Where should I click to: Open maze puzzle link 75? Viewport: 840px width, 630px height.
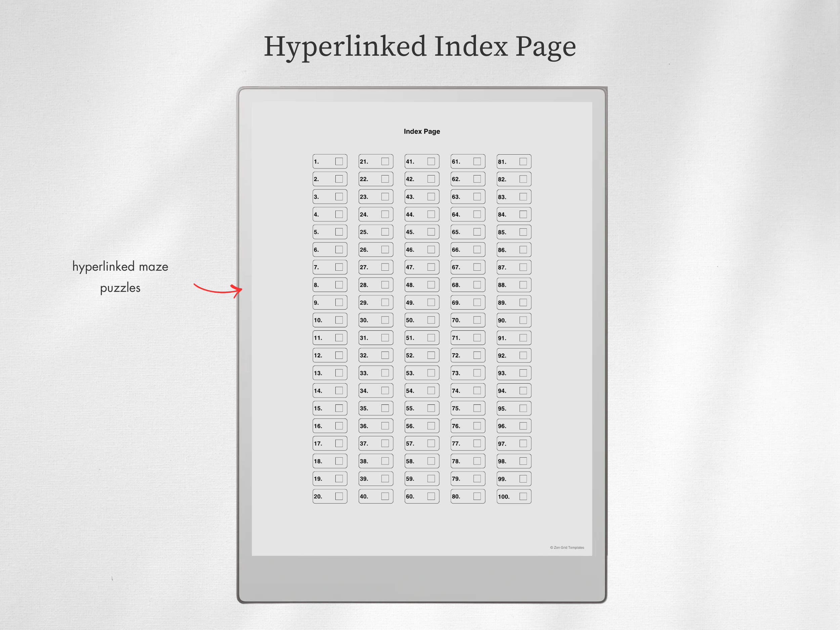coord(468,408)
